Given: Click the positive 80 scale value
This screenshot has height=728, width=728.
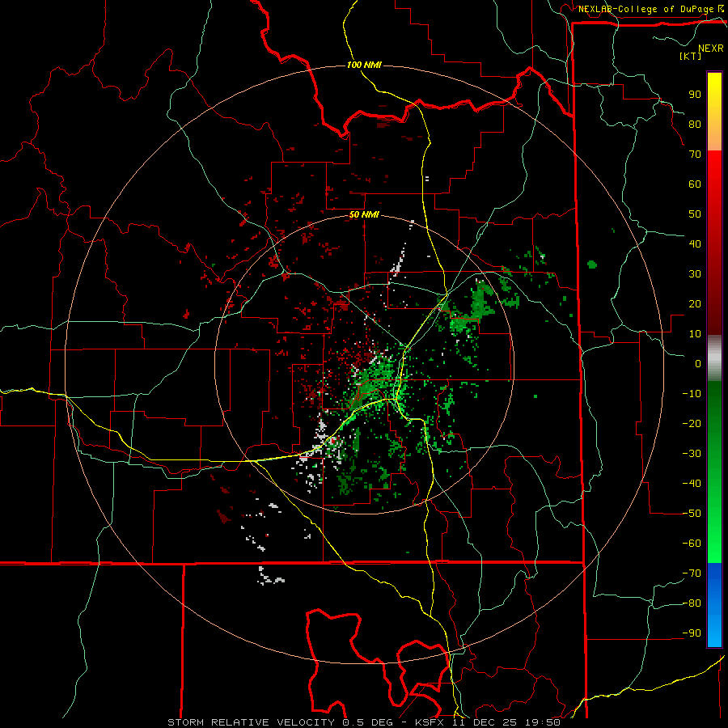Looking at the screenshot, I should coord(695,124).
